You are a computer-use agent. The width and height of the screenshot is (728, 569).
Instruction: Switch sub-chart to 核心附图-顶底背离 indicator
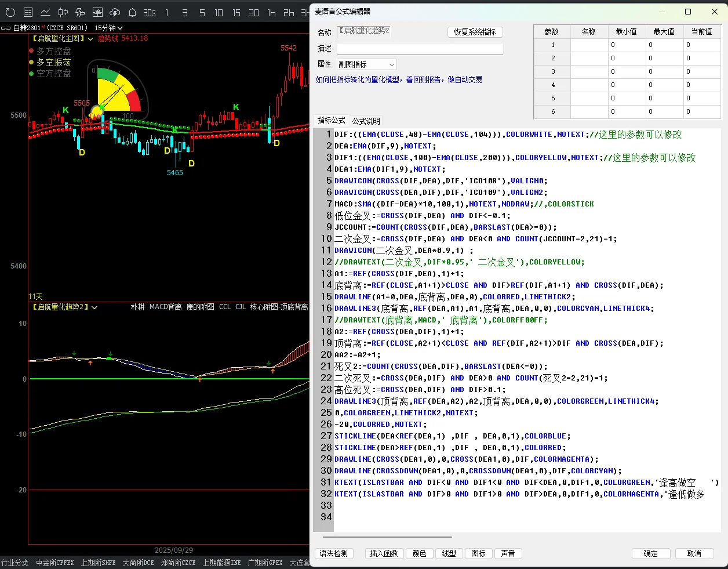(x=279, y=307)
